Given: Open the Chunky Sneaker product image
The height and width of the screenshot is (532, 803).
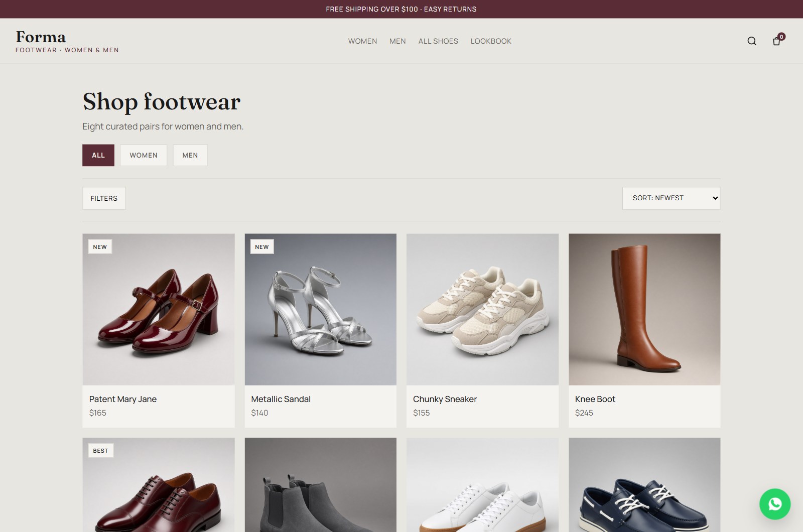Looking at the screenshot, I should pyautogui.click(x=482, y=309).
